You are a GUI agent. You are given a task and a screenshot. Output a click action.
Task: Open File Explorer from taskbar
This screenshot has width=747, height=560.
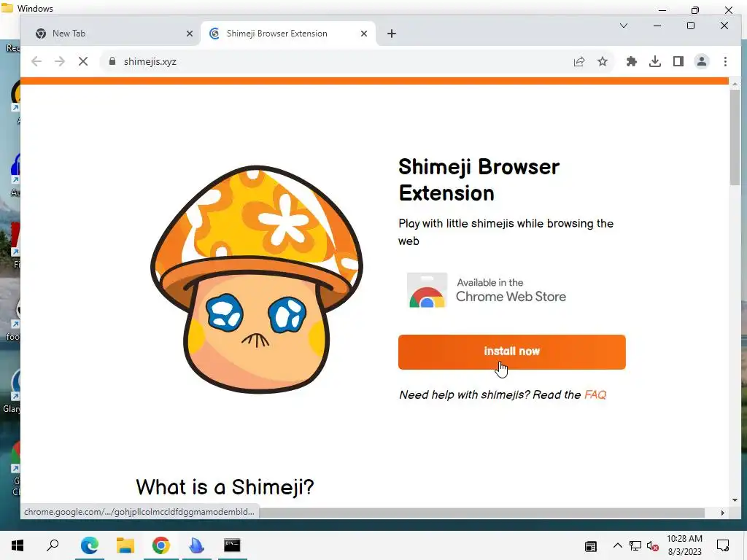[x=125, y=545]
